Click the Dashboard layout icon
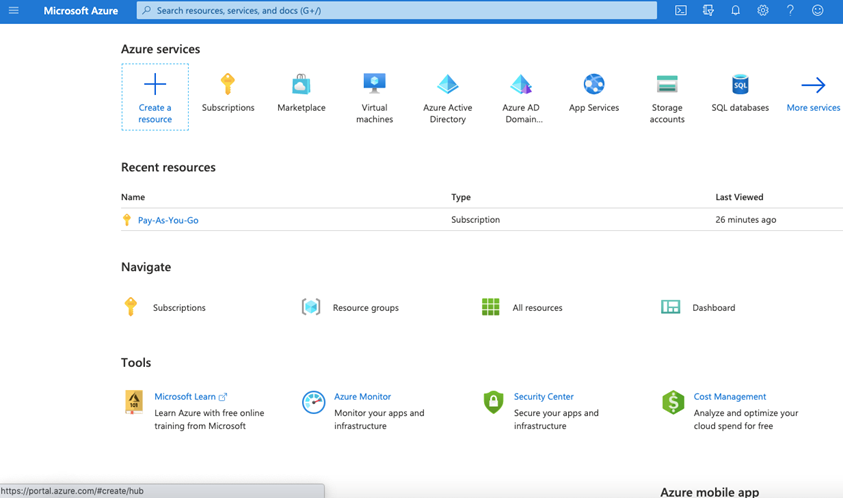The width and height of the screenshot is (843, 498). [x=670, y=307]
